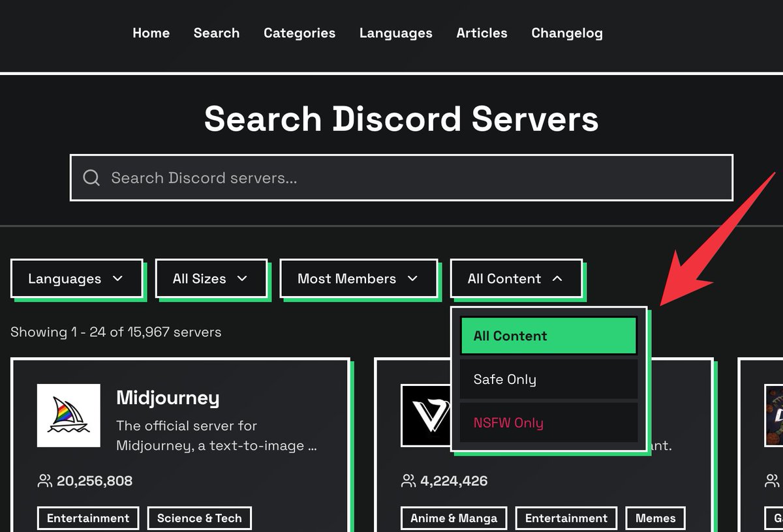Go to the Home page
This screenshot has width=783, height=532.
tap(151, 33)
